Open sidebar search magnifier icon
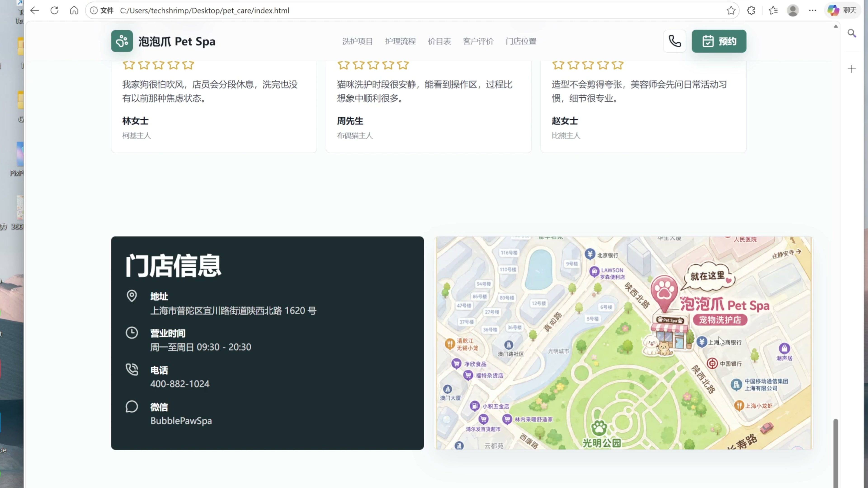Screen dimensions: 868x488 point(851,33)
